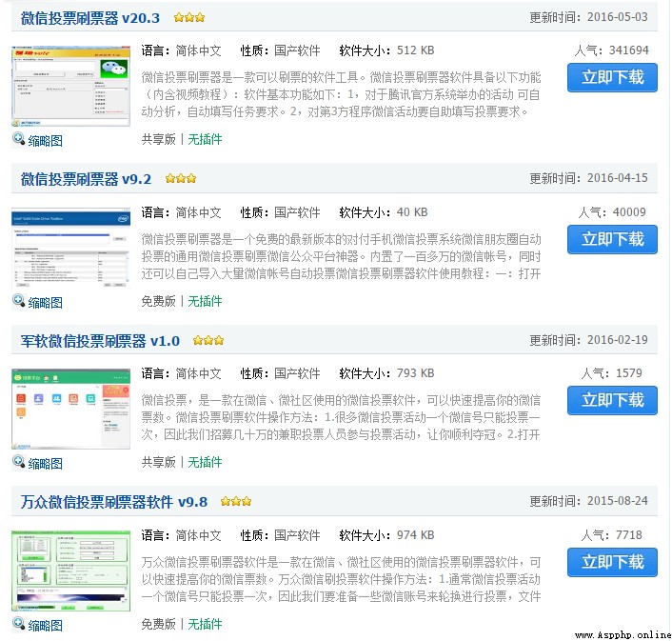672x641 pixels.
Task: Click magnifier icon under v9.2 thumbnail
Action: click(x=18, y=301)
